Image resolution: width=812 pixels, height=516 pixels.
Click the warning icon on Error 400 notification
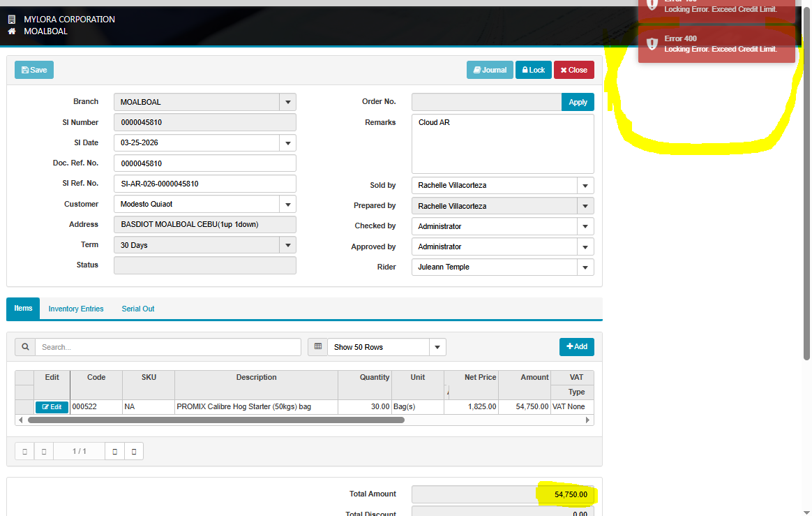652,44
